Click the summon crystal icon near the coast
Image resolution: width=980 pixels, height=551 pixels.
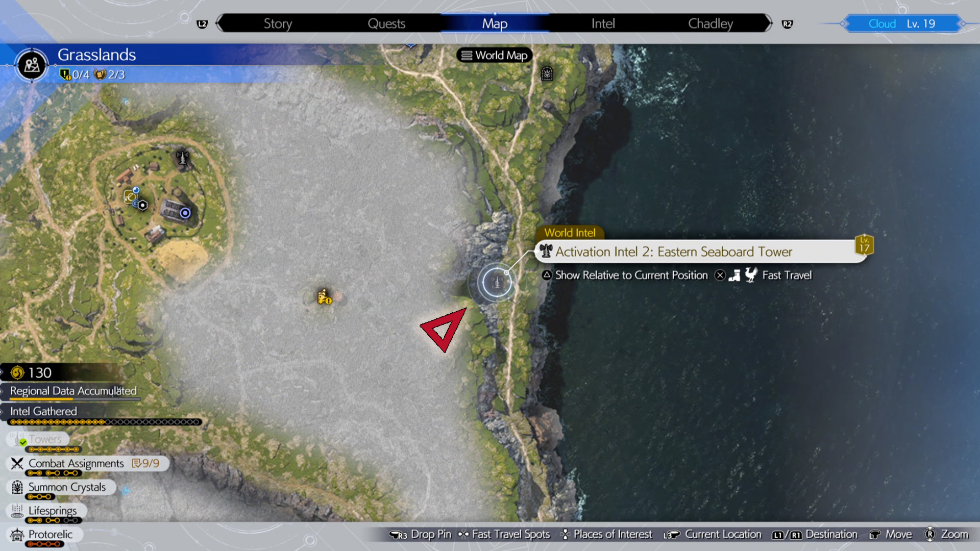(547, 74)
